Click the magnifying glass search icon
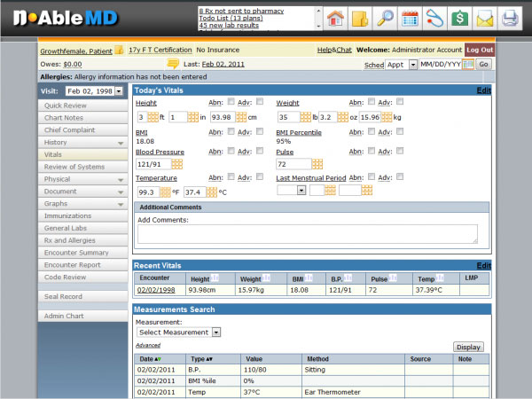This screenshot has width=532, height=399. point(385,18)
